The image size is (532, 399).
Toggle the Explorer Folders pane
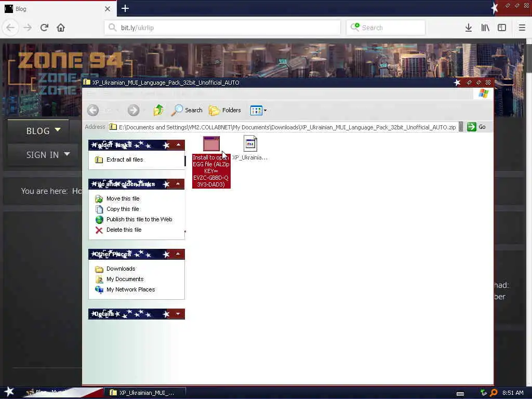pyautogui.click(x=224, y=110)
